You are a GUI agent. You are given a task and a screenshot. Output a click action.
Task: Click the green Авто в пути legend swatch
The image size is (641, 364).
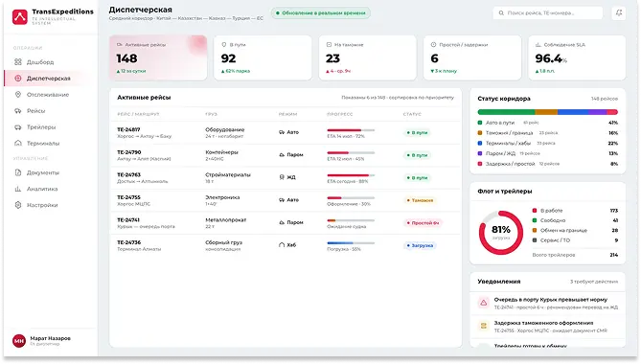coord(480,123)
